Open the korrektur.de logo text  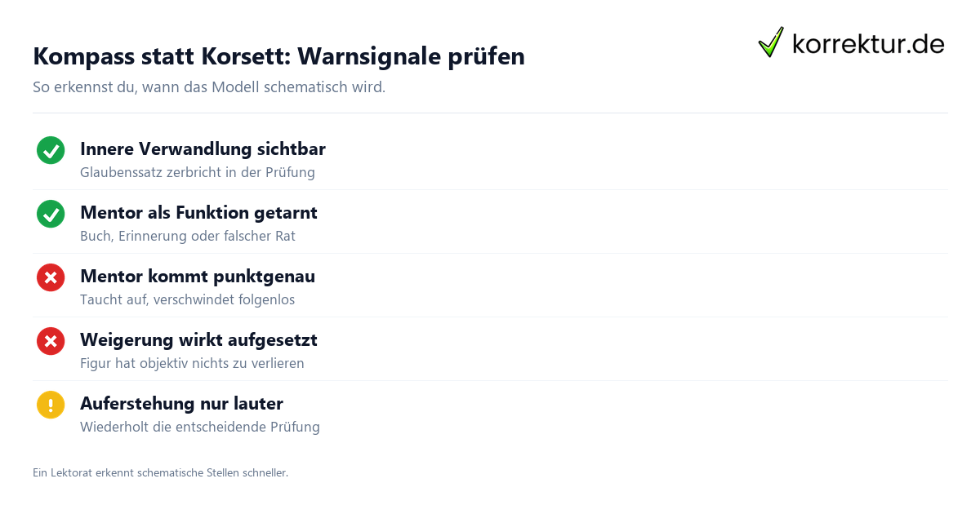coord(868,43)
